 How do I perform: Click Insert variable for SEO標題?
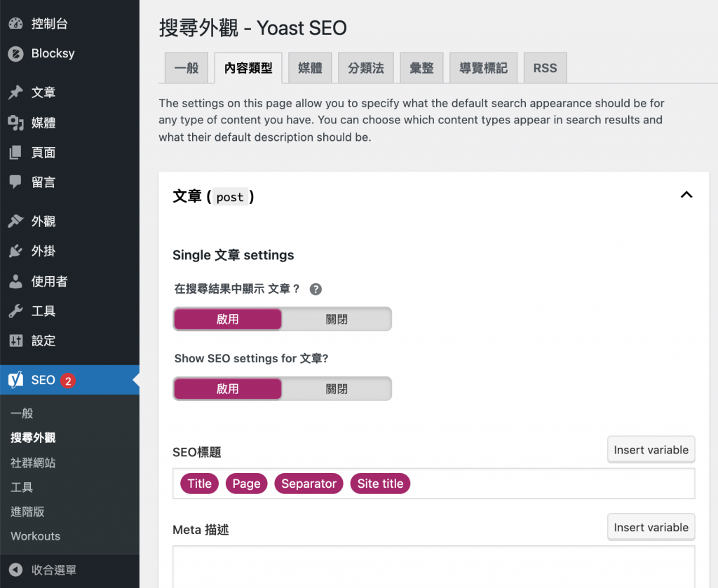(651, 450)
